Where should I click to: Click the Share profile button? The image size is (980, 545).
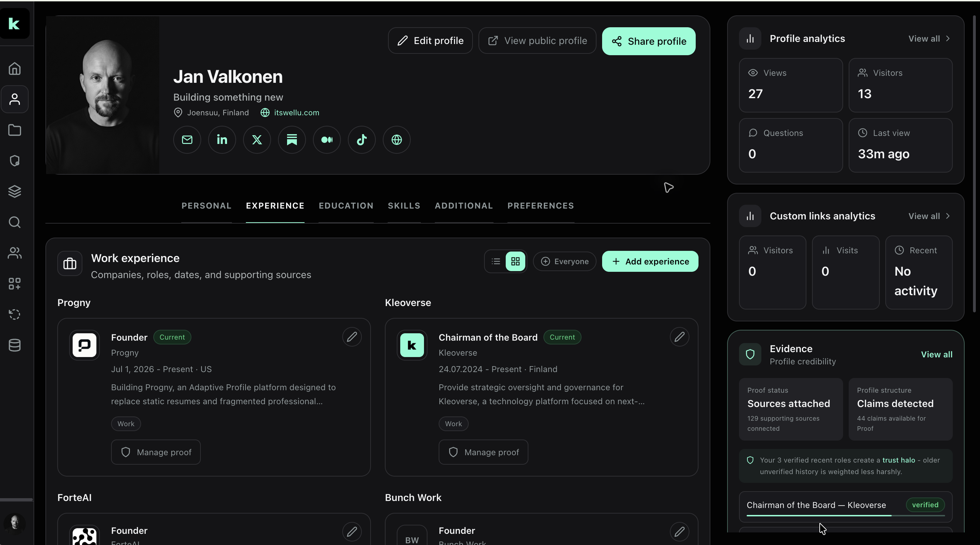point(649,41)
